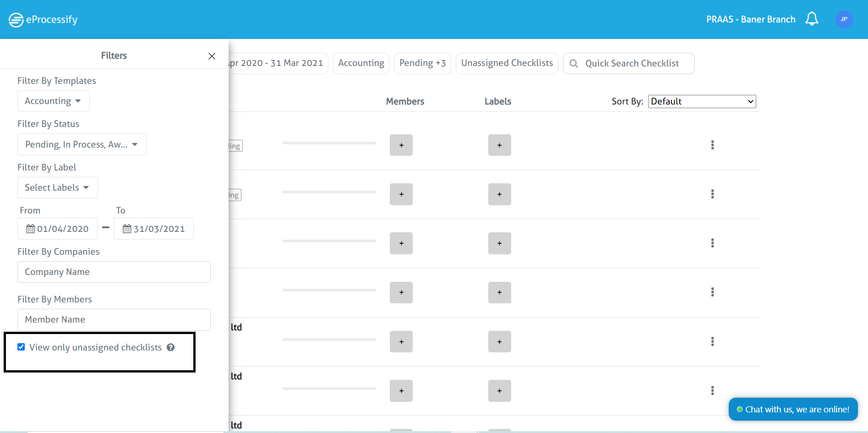The width and height of the screenshot is (868, 433).
Task: Close the Filters panel
Action: 212,56
